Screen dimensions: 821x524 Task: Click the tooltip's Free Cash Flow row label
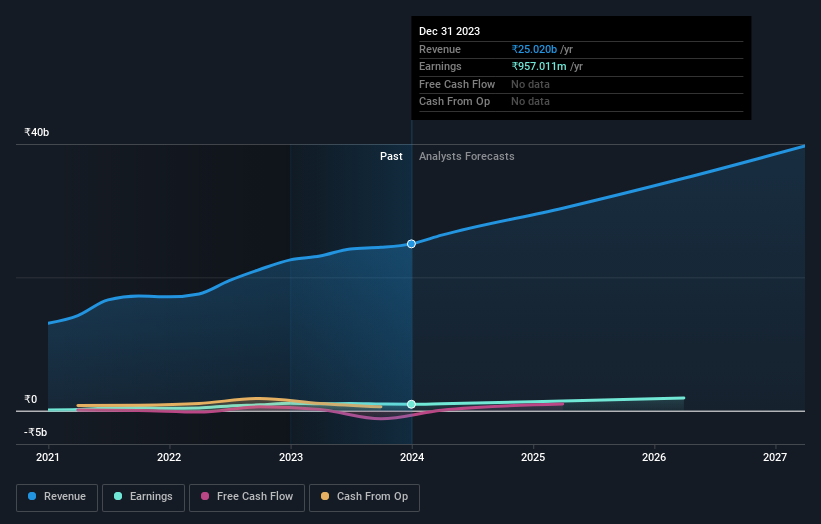pyautogui.click(x=457, y=84)
